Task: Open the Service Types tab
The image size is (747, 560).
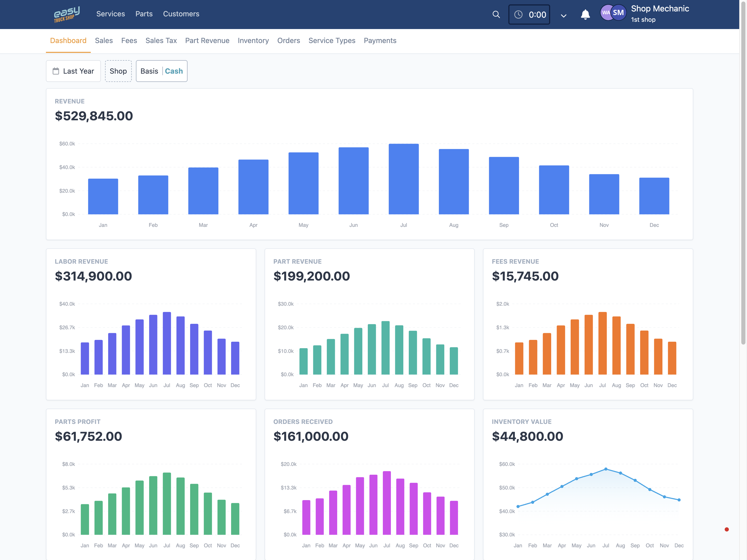Action: 332,40
